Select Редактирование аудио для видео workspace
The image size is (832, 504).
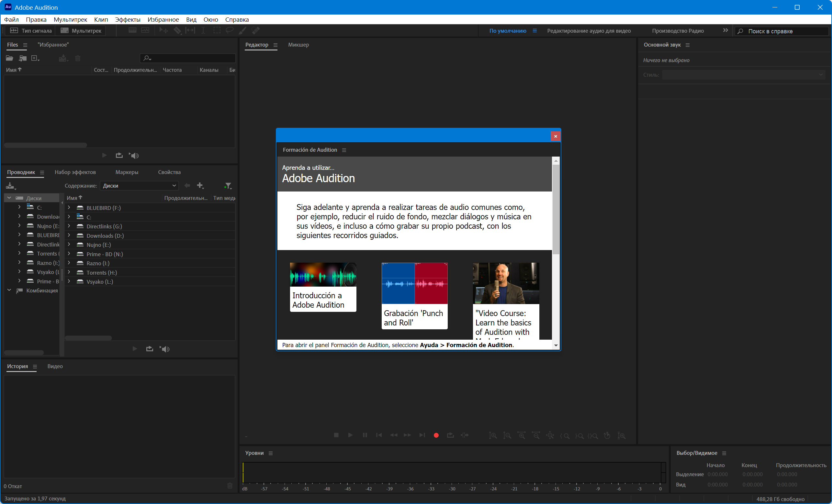click(x=589, y=31)
